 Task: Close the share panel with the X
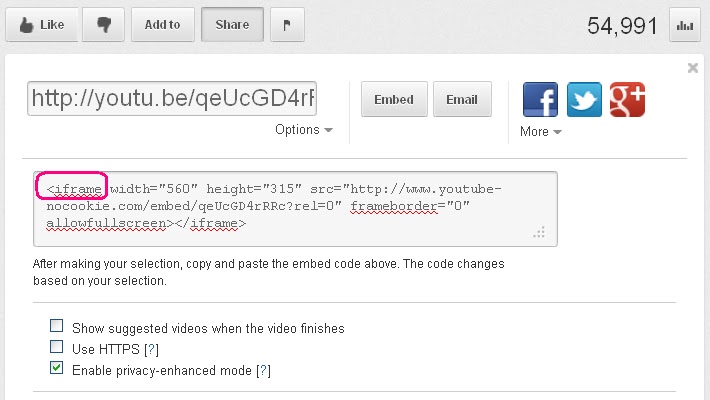click(693, 68)
